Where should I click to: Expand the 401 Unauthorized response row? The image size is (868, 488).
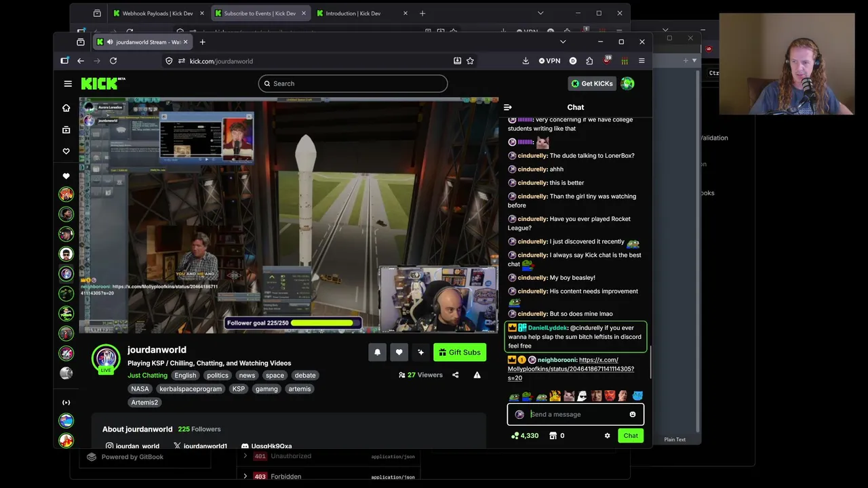point(329,456)
